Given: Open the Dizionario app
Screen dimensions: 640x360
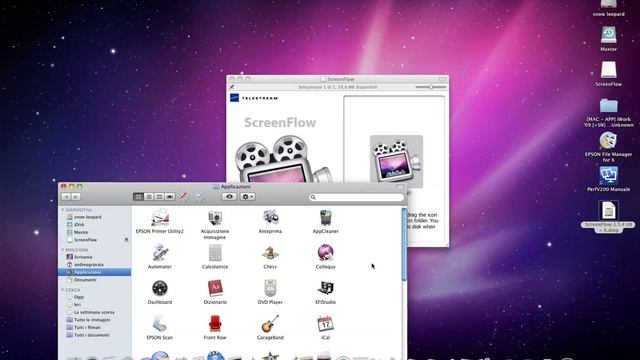Looking at the screenshot, I should (215, 289).
